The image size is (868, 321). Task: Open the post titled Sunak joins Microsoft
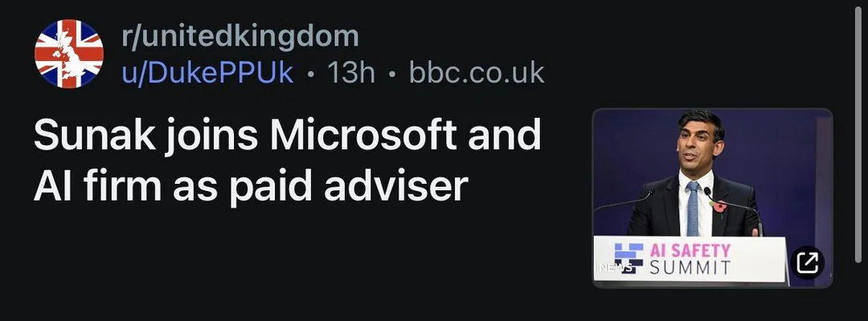pos(287,160)
